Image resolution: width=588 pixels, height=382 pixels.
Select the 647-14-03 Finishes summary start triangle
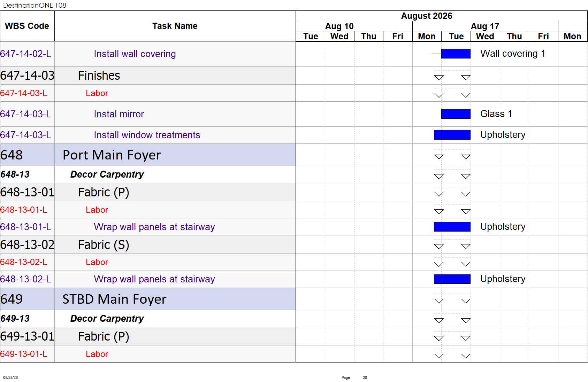tap(439, 77)
